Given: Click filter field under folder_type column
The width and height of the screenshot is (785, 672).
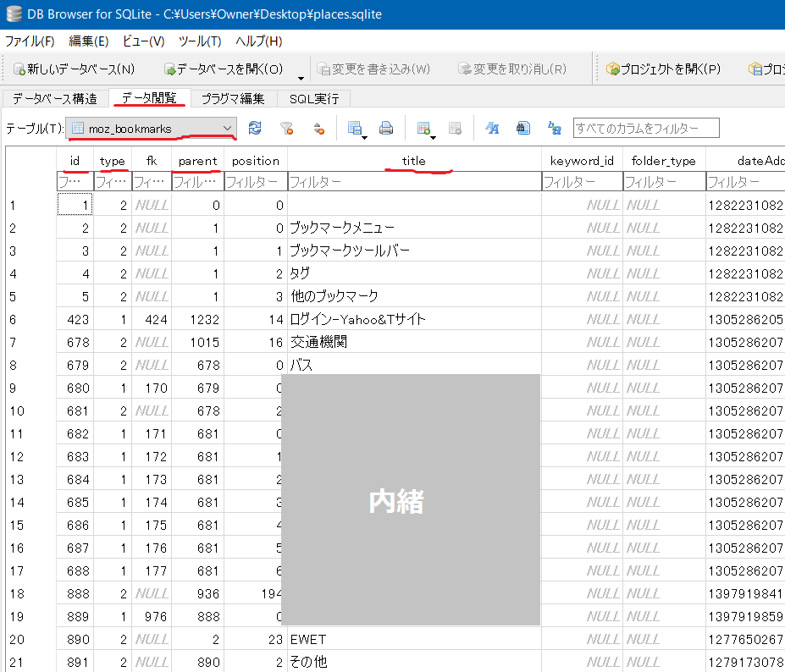Looking at the screenshot, I should coord(665,182).
